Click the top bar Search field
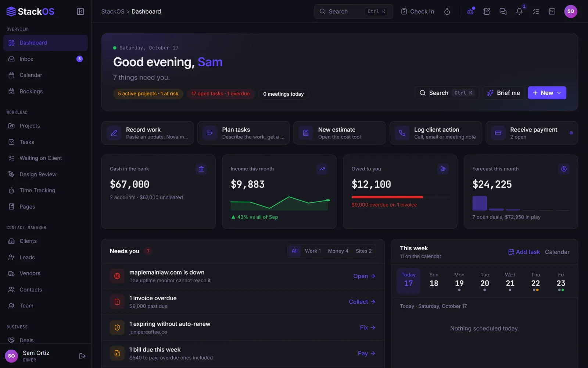Viewport: 588px width, 368px height. pyautogui.click(x=354, y=11)
